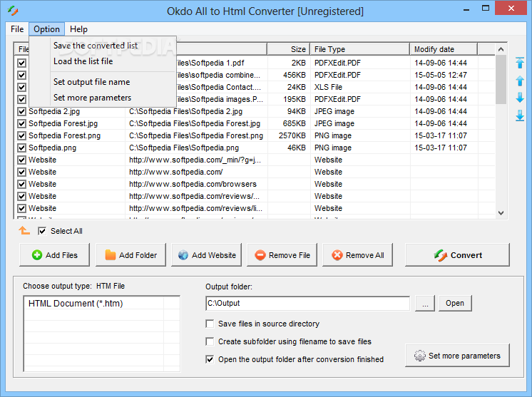
Task: Move selected file up one position icon
Action: coord(520,81)
